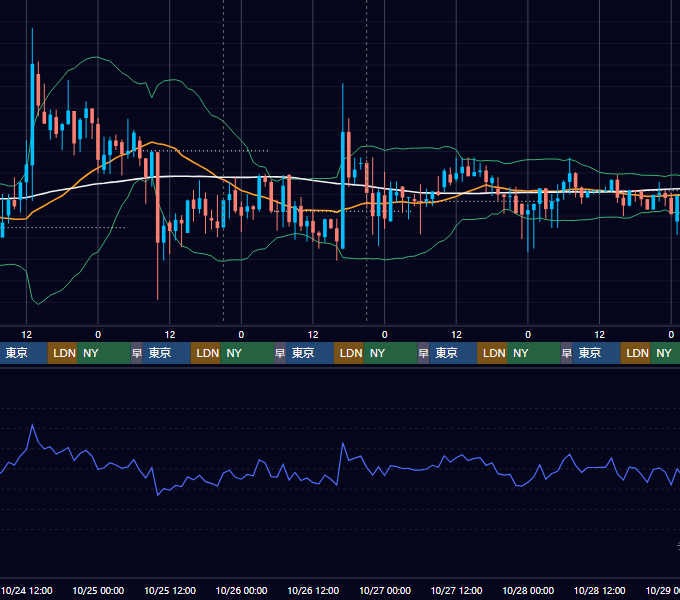Select the LDN session block on 10/25
Image resolution: width=680 pixels, height=600 pixels.
click(206, 353)
